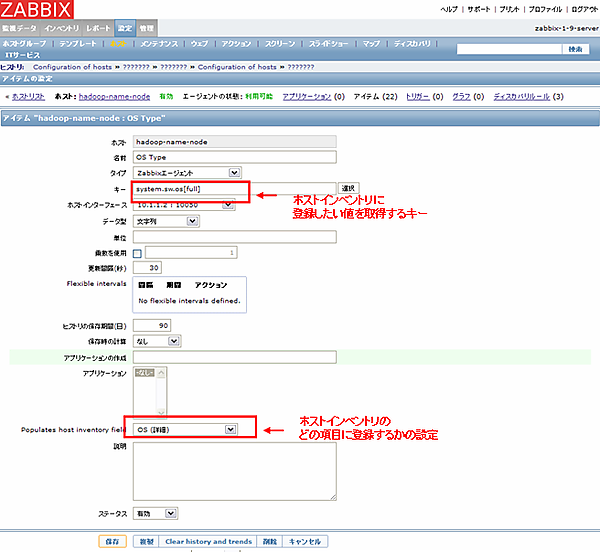The width and height of the screenshot is (600, 552).
Task: Enable the 乗数を使用 checkbox
Action: (138, 253)
